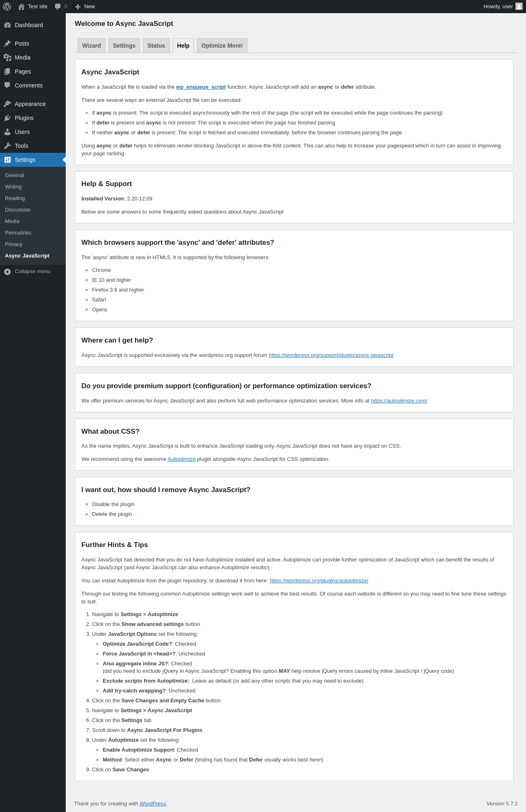Click the WordPress logo icon

click(x=7, y=7)
